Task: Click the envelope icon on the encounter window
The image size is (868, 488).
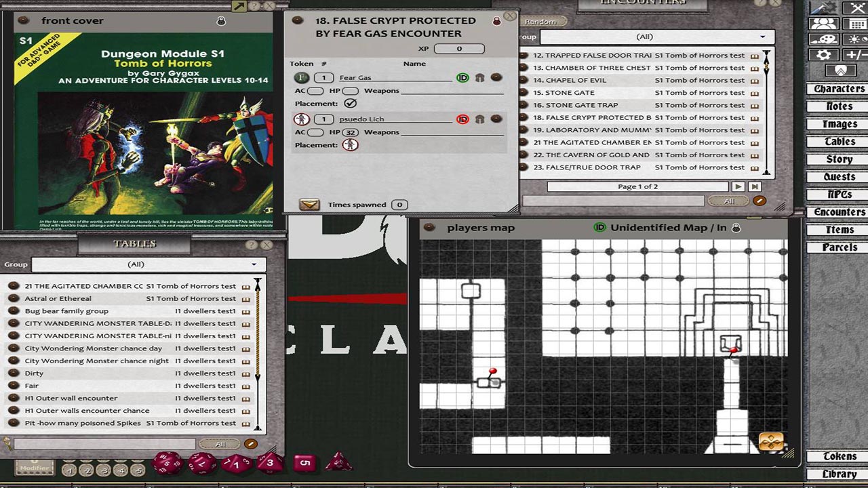Action: 309,203
